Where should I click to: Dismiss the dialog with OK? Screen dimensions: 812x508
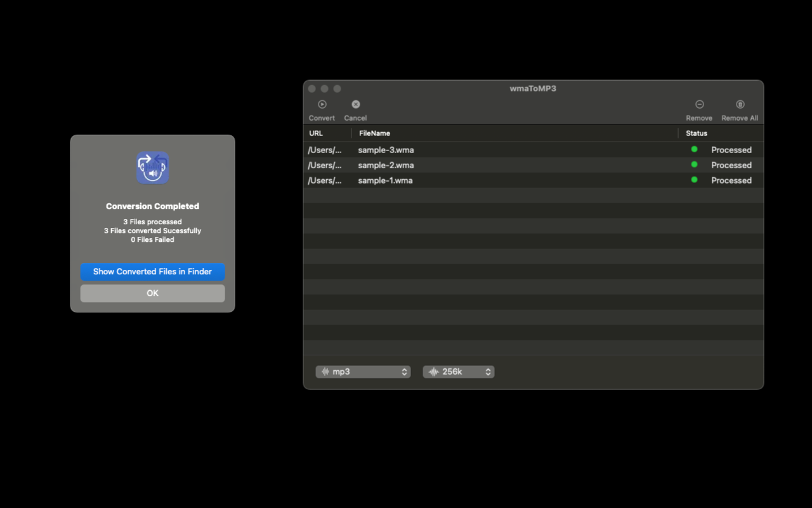(x=152, y=293)
